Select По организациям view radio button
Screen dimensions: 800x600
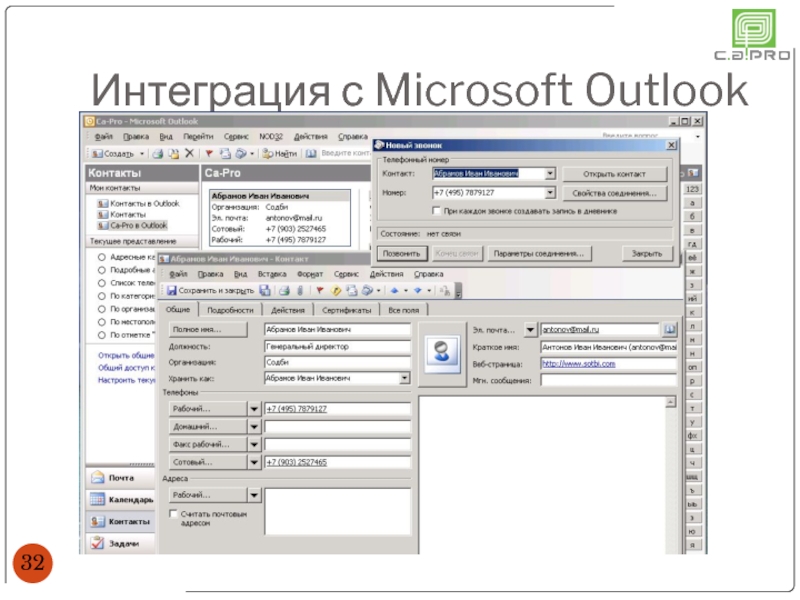[x=102, y=309]
